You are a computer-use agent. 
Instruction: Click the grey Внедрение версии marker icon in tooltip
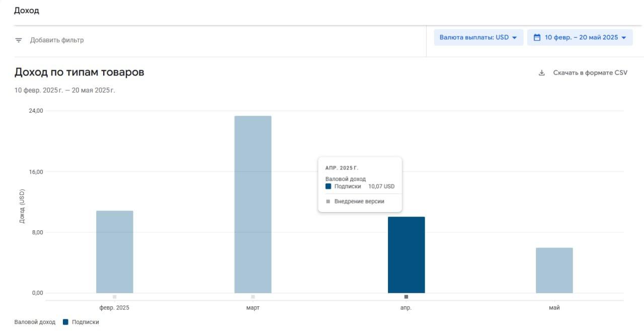pos(329,202)
